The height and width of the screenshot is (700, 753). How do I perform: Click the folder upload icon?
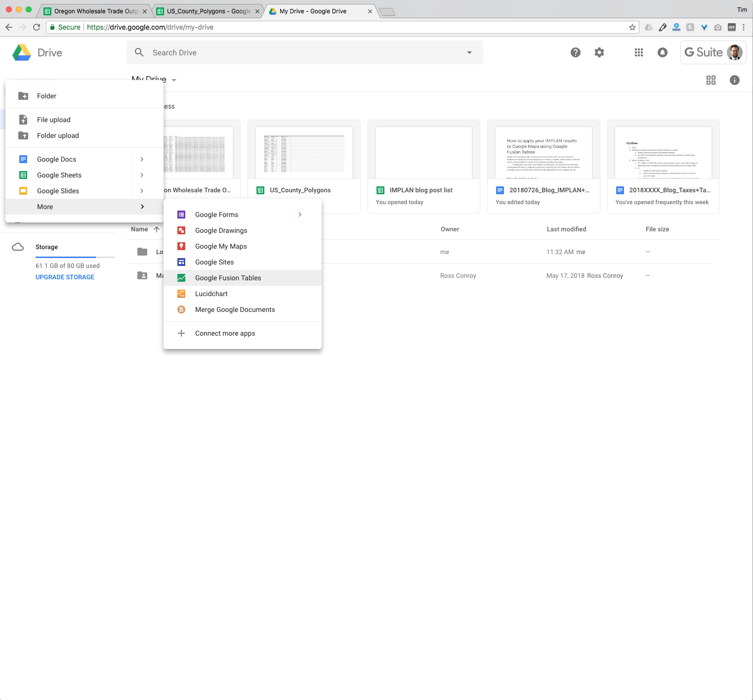pos(23,135)
